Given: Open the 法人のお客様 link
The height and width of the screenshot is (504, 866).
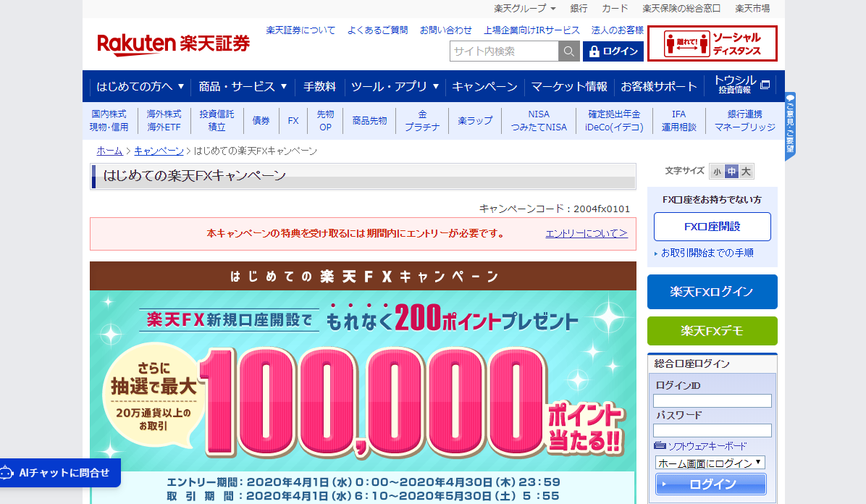Looking at the screenshot, I should [x=618, y=30].
